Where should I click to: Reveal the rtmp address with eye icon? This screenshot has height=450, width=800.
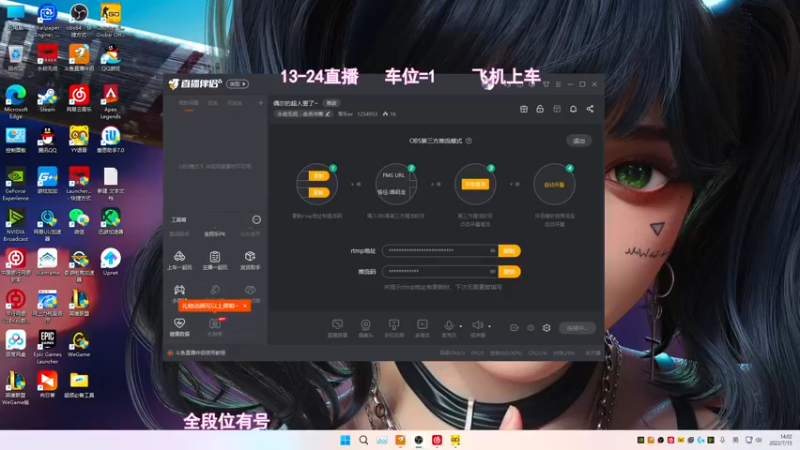tap(492, 251)
